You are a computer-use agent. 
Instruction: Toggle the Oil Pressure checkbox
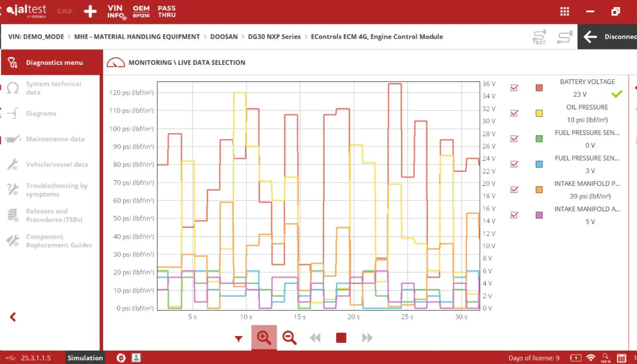[x=514, y=113]
